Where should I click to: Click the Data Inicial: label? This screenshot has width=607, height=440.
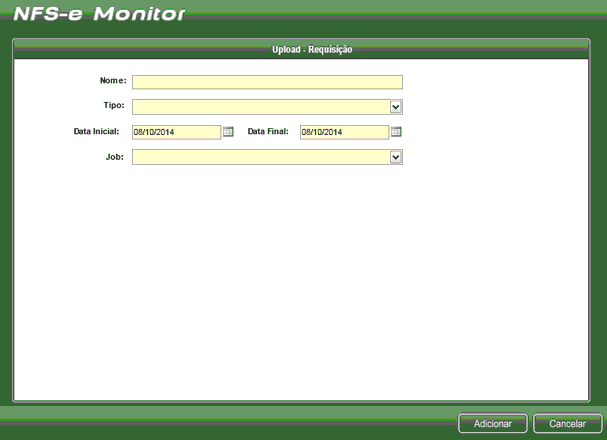click(x=96, y=132)
